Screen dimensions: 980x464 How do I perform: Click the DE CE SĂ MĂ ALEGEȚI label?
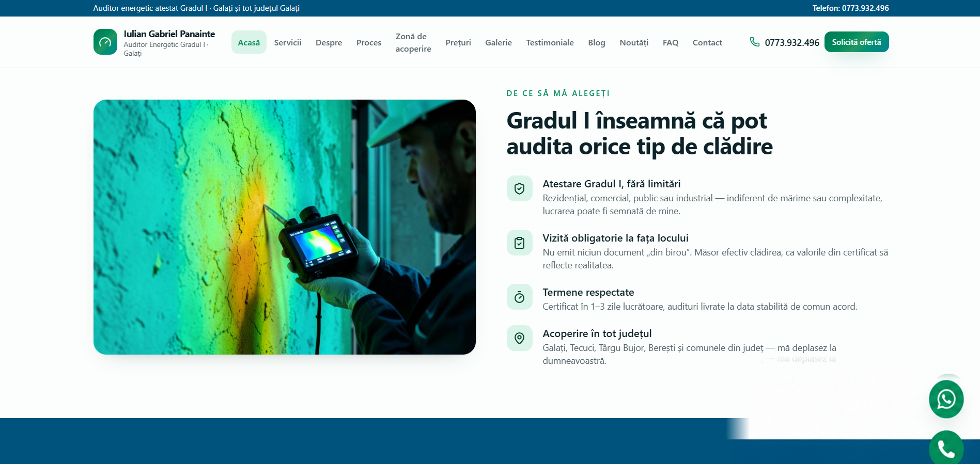[x=558, y=93]
